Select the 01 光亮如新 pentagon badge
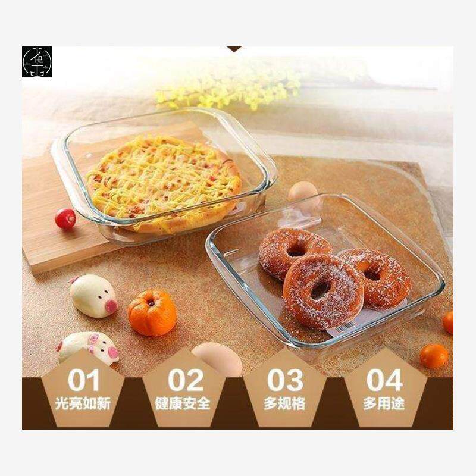 pos(83,389)
